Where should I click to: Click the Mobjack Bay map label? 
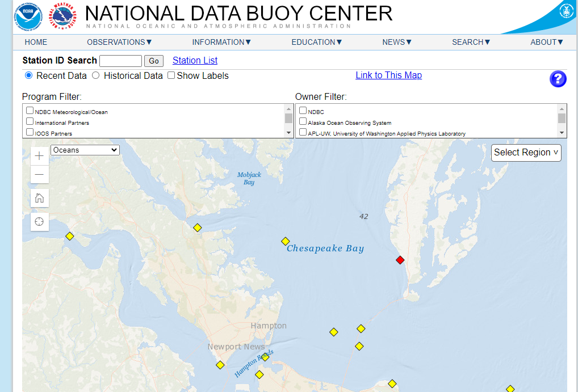pos(249,178)
